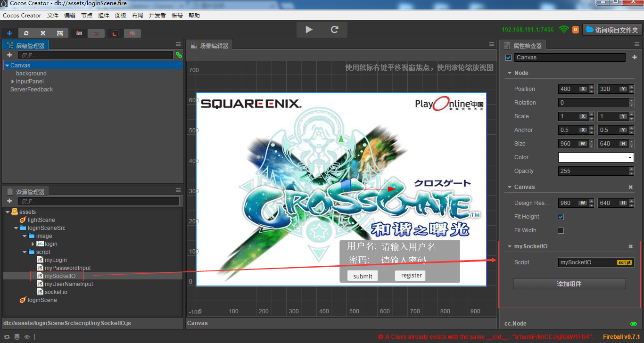
Task: Click the green link icon in hierarchy search
Action: (x=179, y=55)
